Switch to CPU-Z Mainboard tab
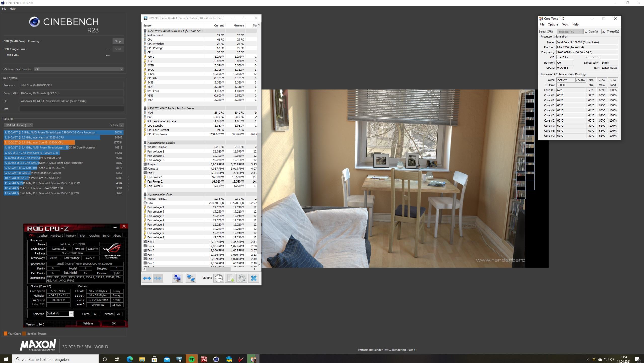This screenshot has height=363, width=644. [x=57, y=236]
